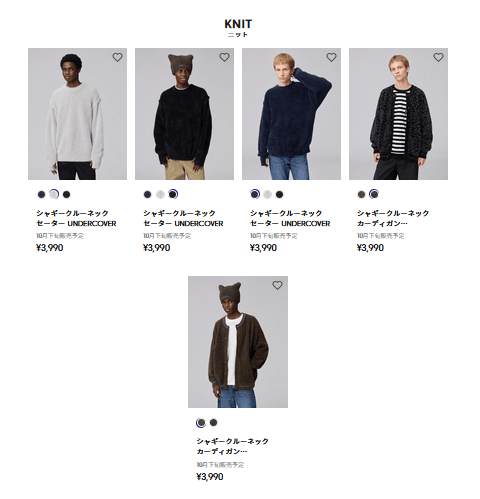The image size is (480, 499).
Task: Pick light gray swatch under second sweater
Action: click(160, 194)
